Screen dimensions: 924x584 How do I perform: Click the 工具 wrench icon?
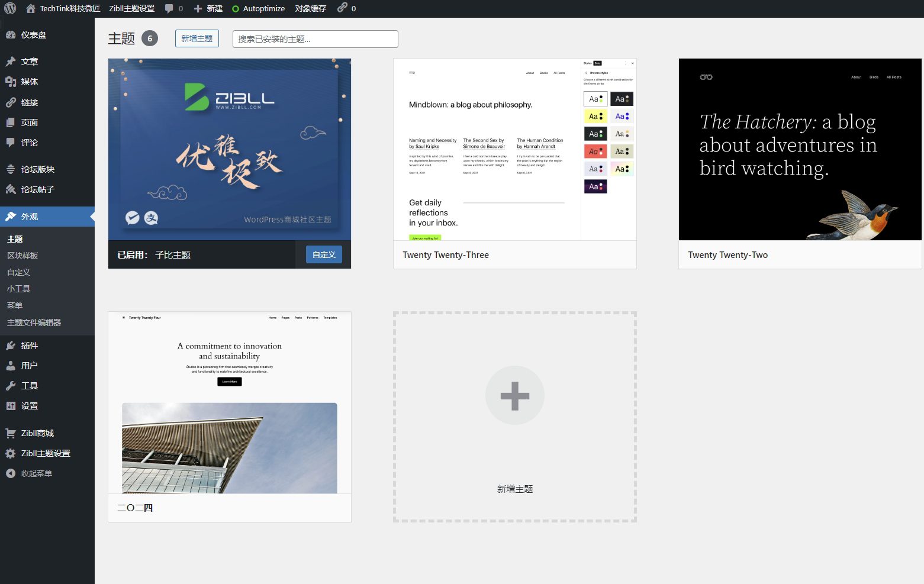11,386
